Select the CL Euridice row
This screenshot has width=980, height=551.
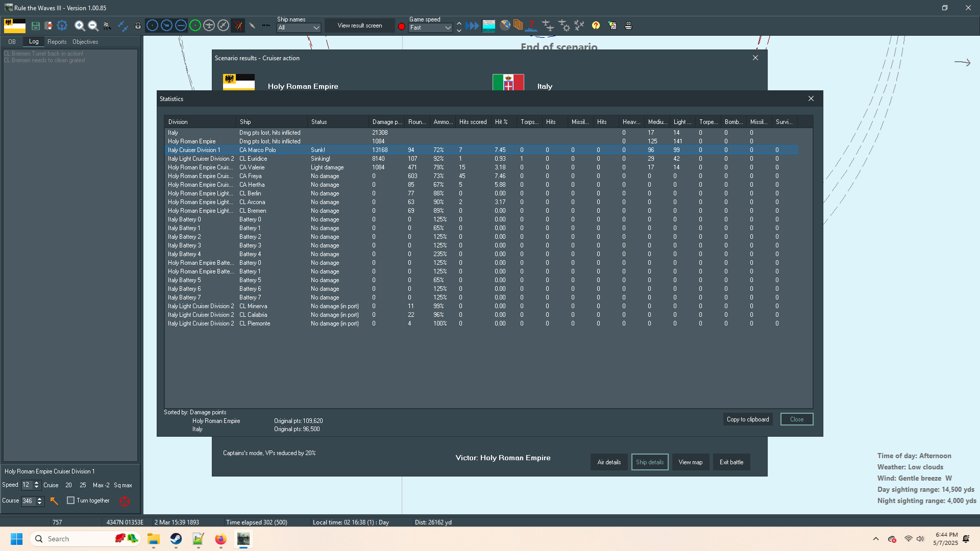481,159
